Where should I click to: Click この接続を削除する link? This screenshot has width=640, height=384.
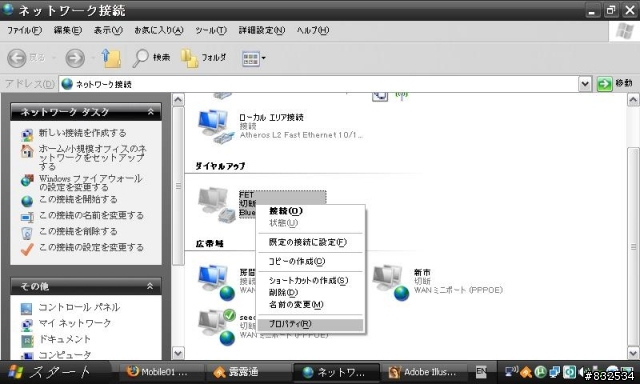pyautogui.click(x=78, y=231)
